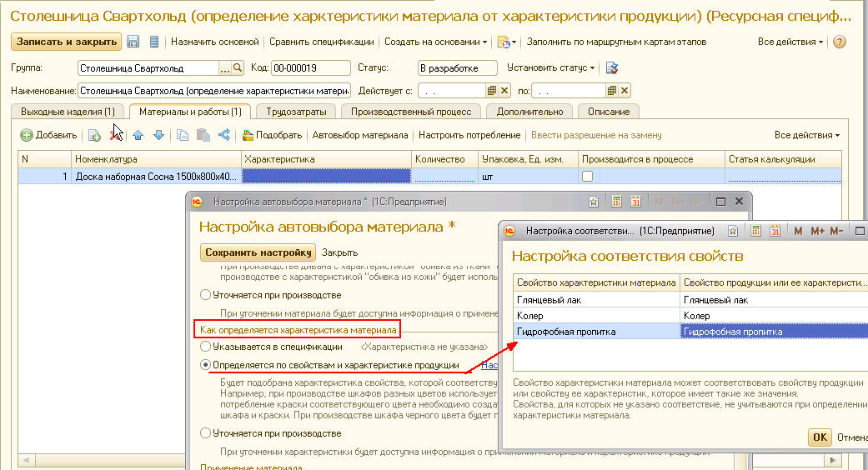Image resolution: width=868 pixels, height=470 pixels.
Task: Click Сохранить настройку button
Action: point(258,252)
